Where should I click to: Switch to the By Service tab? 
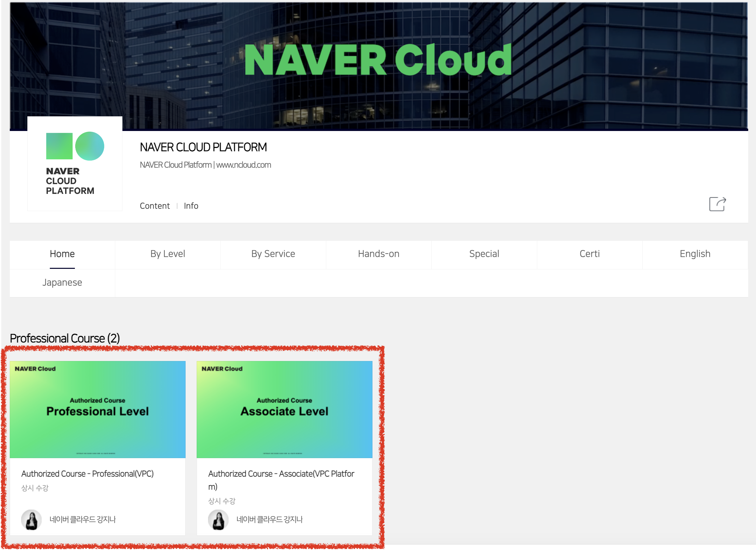click(x=273, y=254)
